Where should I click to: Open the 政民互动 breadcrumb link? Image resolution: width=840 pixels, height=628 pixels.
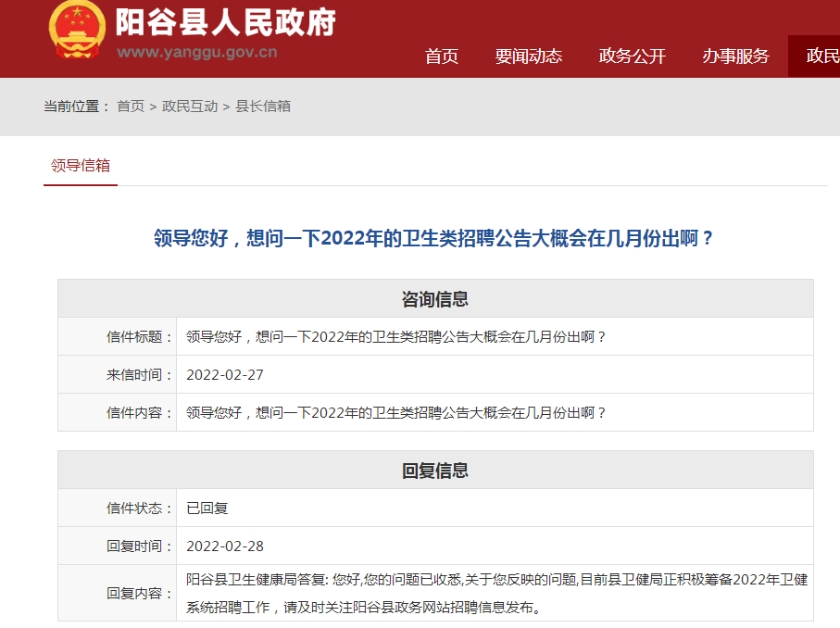pos(190,107)
